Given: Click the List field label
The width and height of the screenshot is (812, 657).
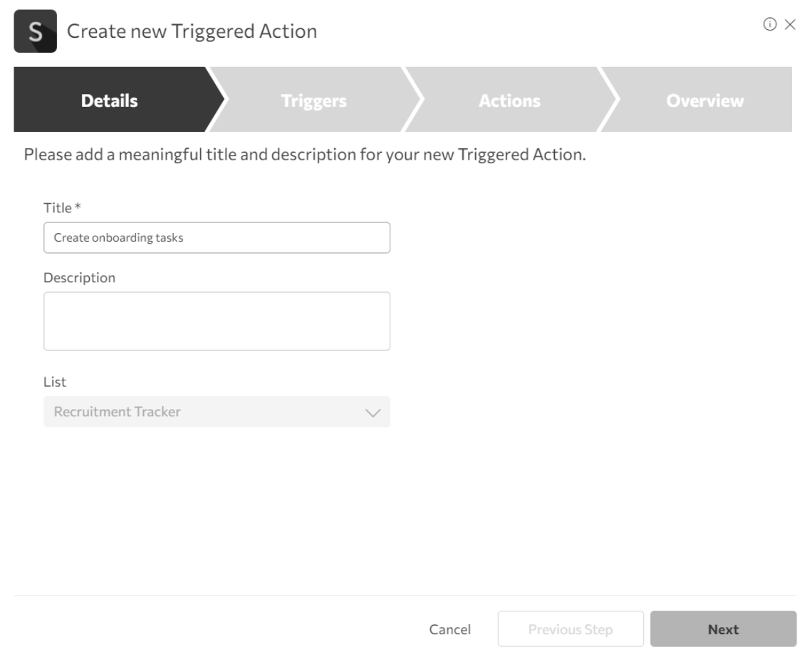Looking at the screenshot, I should [x=55, y=382].
